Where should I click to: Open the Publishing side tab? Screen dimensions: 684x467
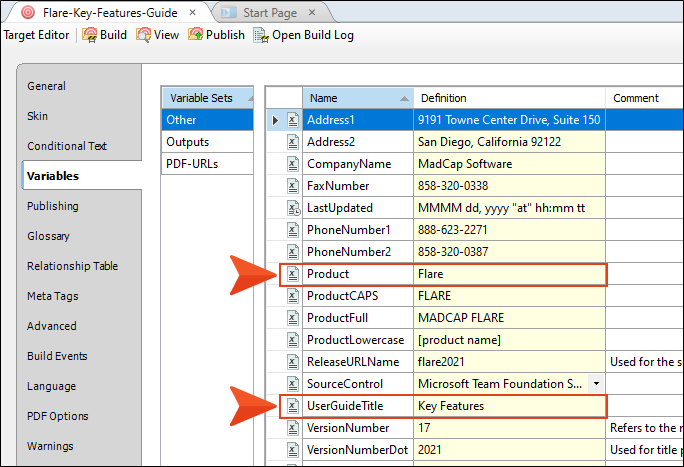tap(53, 206)
